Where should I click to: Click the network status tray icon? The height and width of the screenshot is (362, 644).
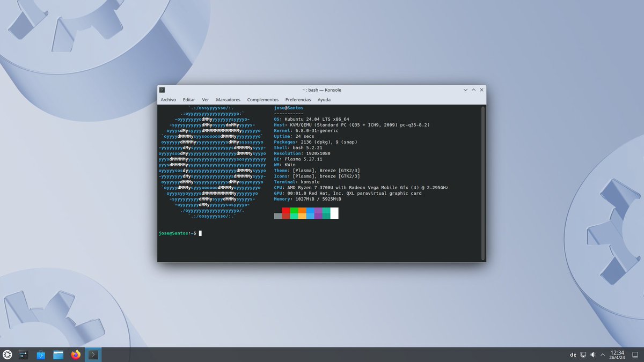click(x=583, y=354)
